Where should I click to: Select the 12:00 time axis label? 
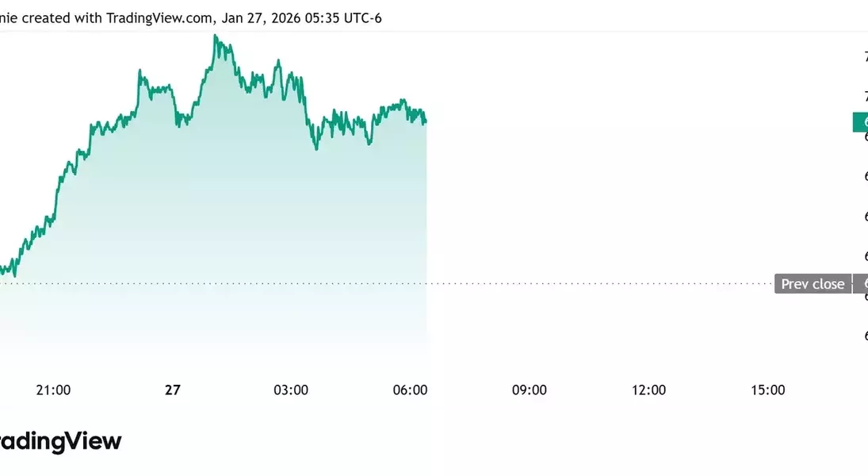coord(648,390)
